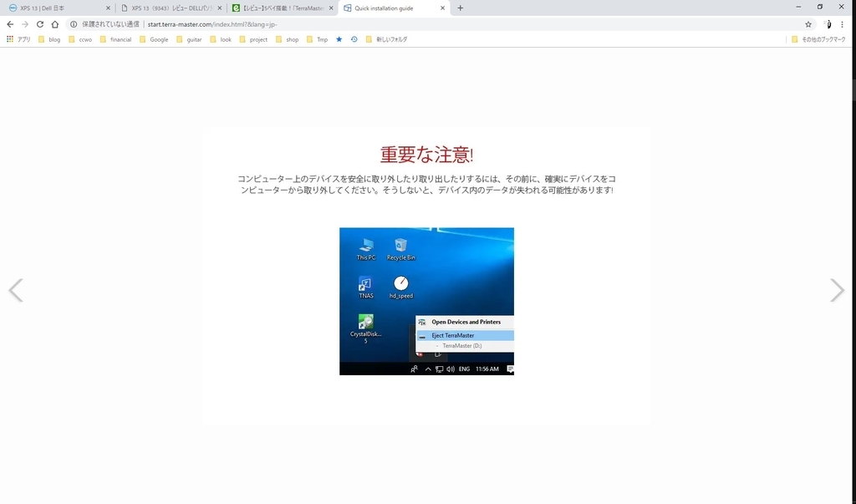Show site info for the insecure connection

tap(74, 24)
